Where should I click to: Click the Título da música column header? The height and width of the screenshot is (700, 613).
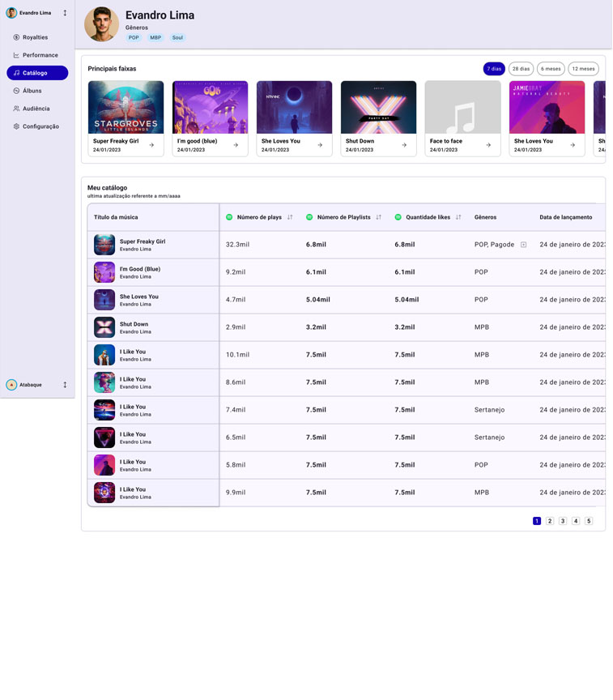(116, 217)
